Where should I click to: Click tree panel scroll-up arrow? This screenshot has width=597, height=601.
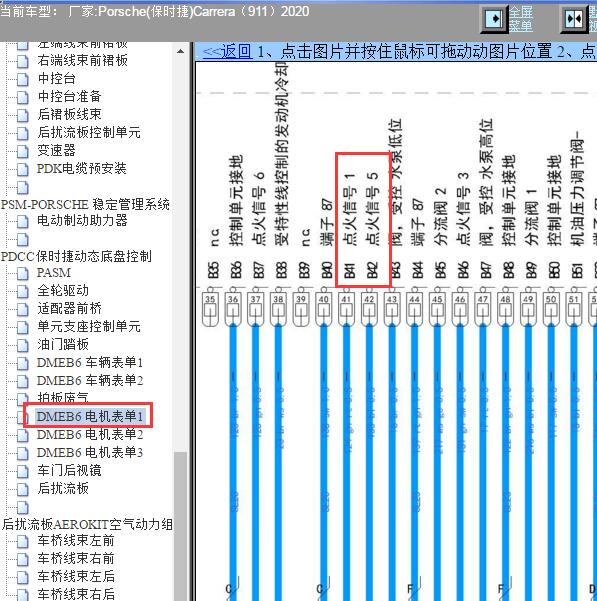pyautogui.click(x=180, y=51)
